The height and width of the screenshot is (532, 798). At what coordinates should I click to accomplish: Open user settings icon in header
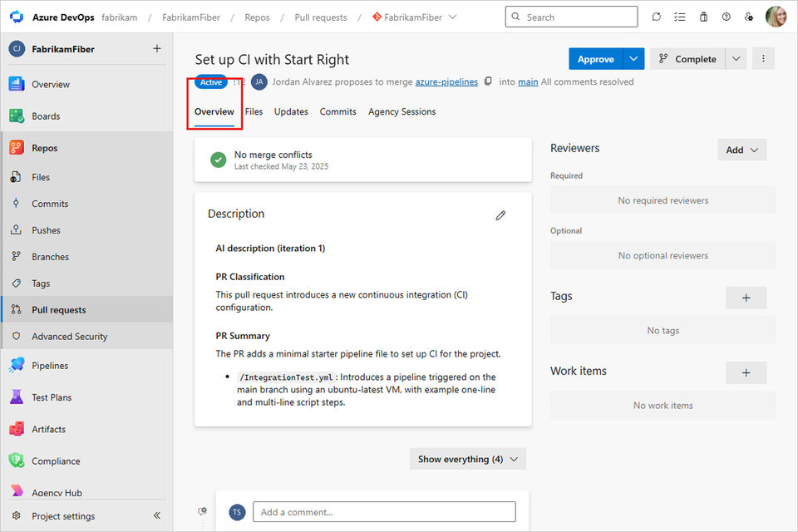(x=749, y=17)
